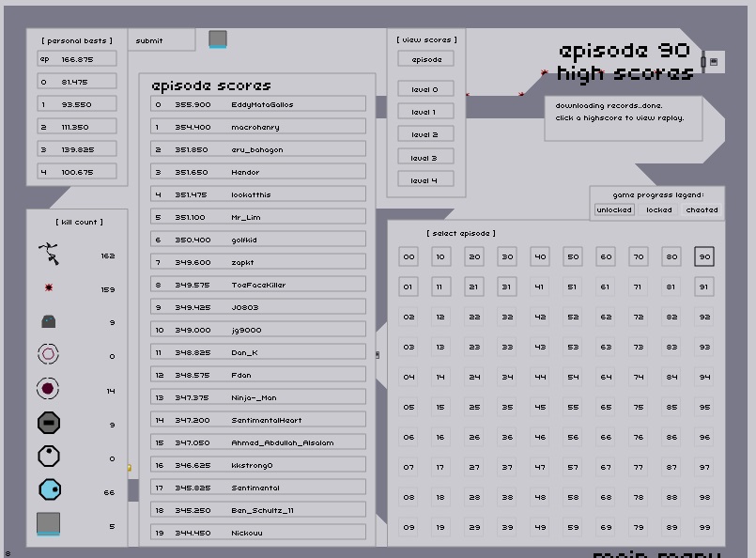Choose episode 45 from the select grid
The width and height of the screenshot is (756, 558).
540,407
